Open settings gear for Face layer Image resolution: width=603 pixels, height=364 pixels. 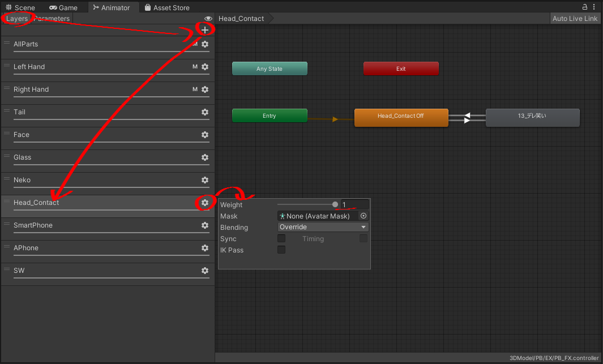coord(205,135)
